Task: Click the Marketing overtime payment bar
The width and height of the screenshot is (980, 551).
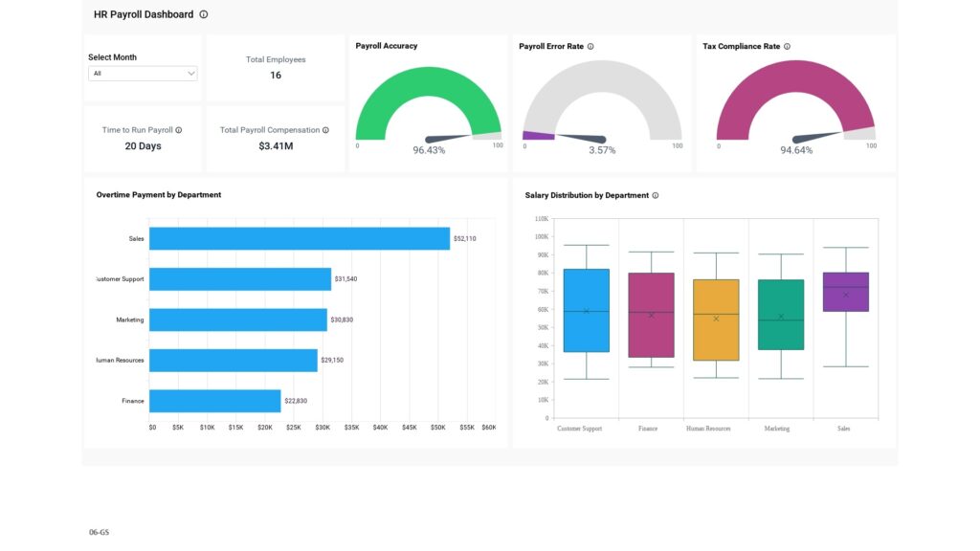Action: click(x=237, y=320)
